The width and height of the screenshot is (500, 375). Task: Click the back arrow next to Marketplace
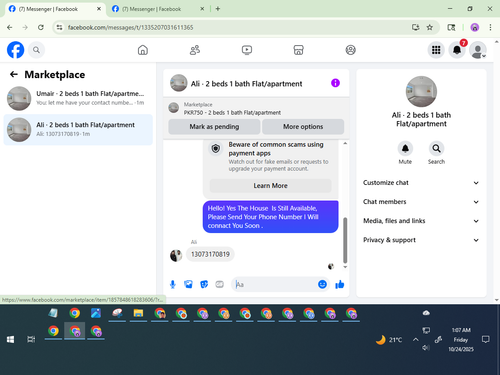tap(14, 74)
